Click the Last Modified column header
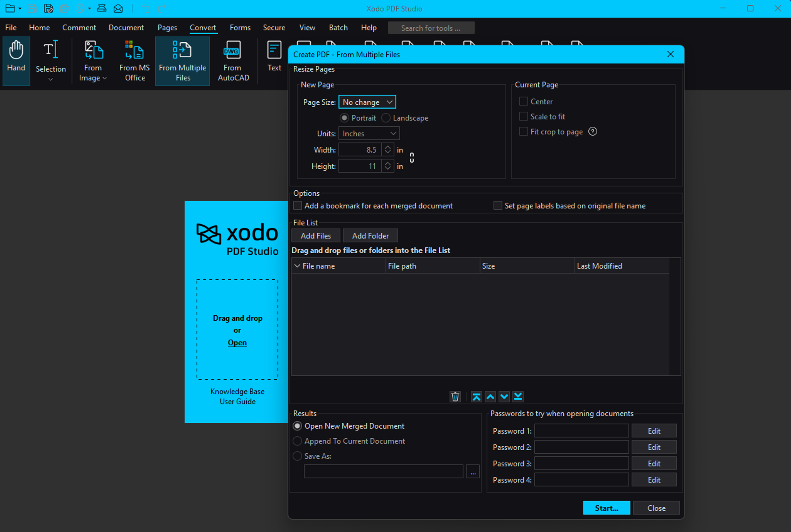 (x=622, y=266)
